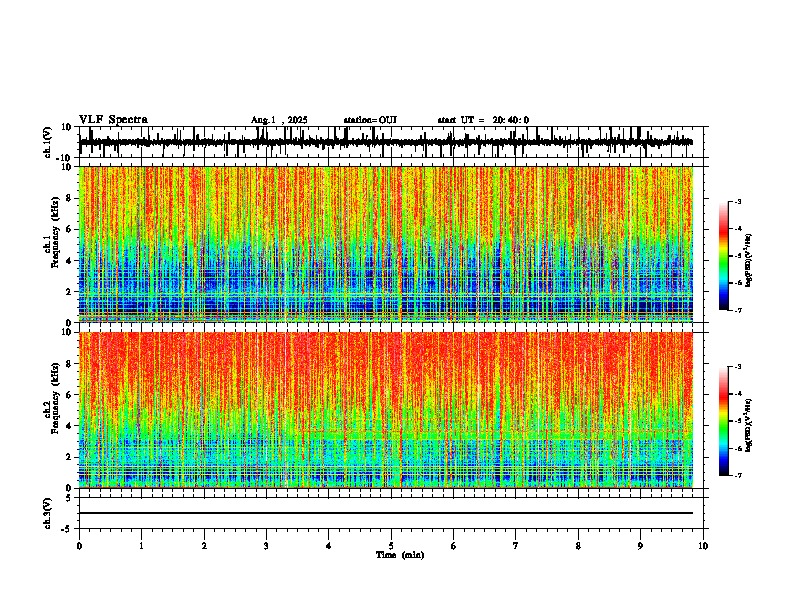Click time tick label '5' on x-axis
This screenshot has height=612, width=792.
(x=391, y=546)
